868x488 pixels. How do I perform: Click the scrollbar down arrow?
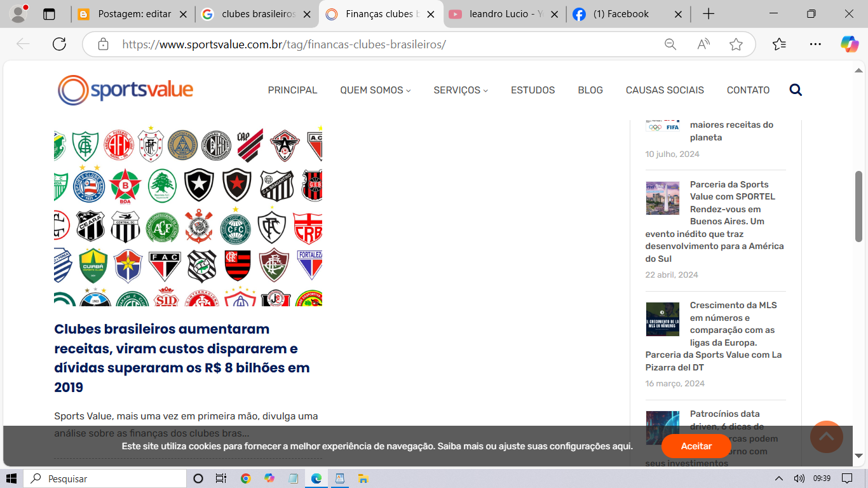858,456
